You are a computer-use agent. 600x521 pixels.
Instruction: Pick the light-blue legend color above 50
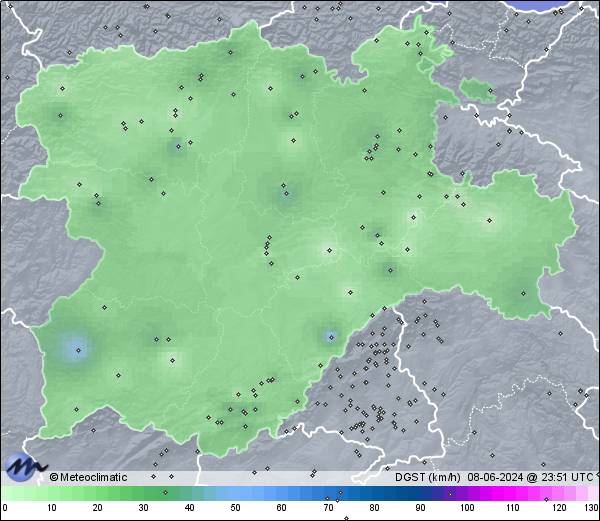tap(235, 493)
